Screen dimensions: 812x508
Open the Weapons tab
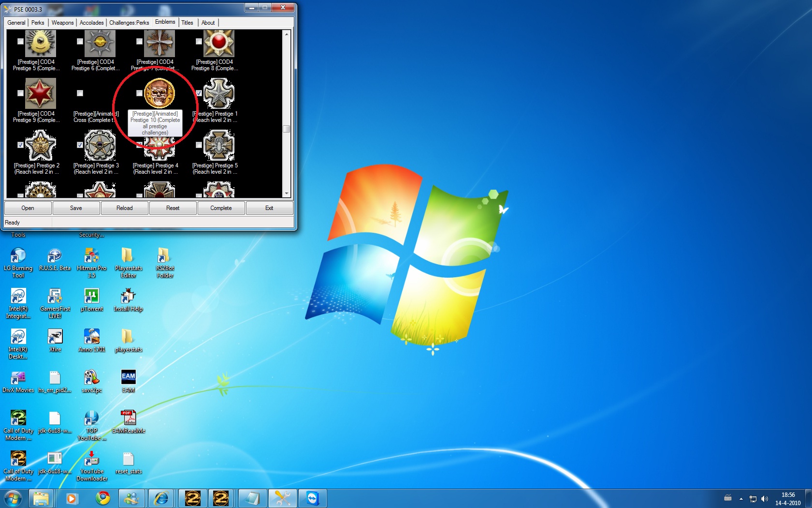pyautogui.click(x=62, y=23)
